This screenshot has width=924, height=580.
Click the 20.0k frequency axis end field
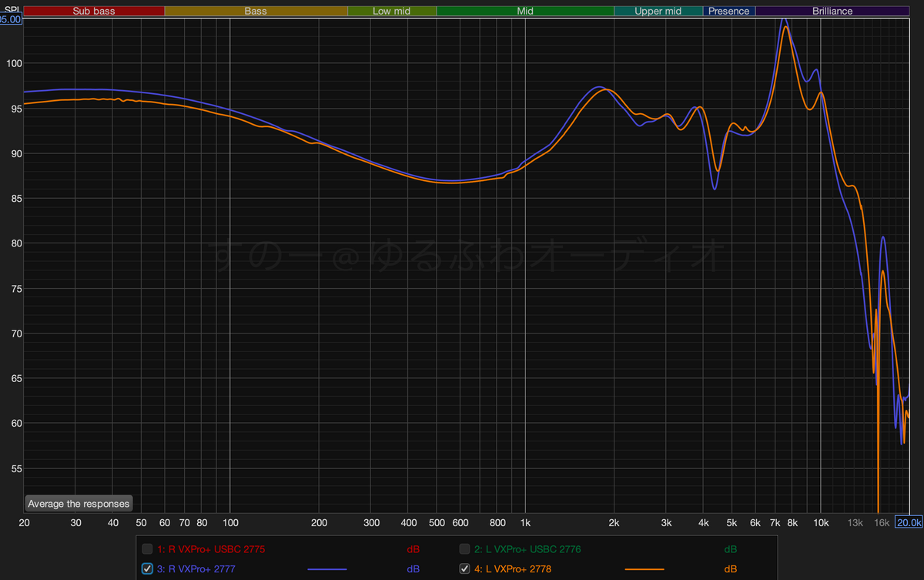pos(909,522)
